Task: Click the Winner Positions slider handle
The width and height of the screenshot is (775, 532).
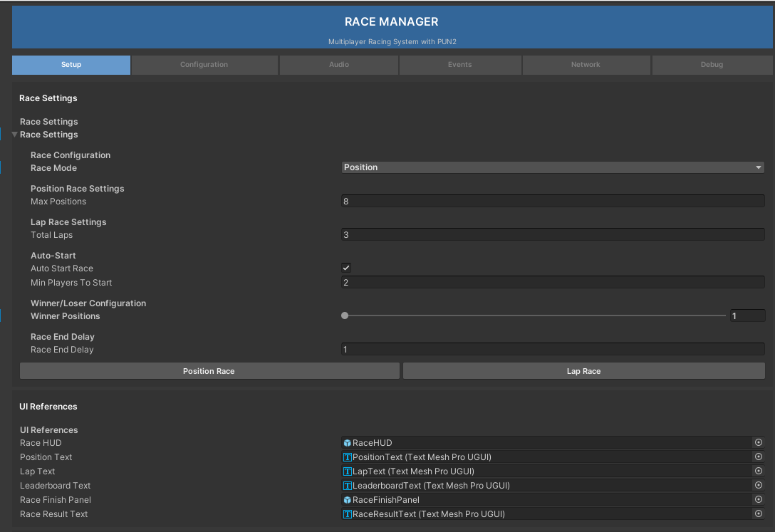Action: 345,315
